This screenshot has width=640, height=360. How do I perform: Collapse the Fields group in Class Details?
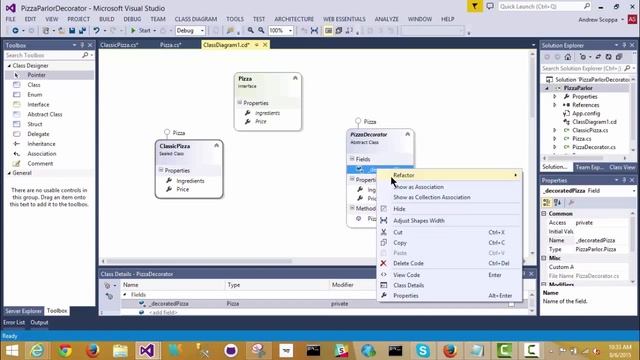click(x=125, y=294)
